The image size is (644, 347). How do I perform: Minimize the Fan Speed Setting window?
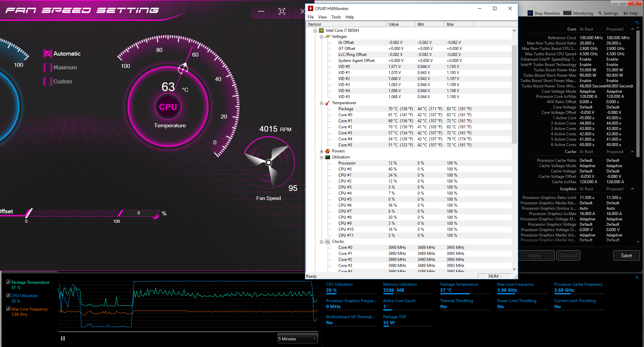[x=261, y=11]
